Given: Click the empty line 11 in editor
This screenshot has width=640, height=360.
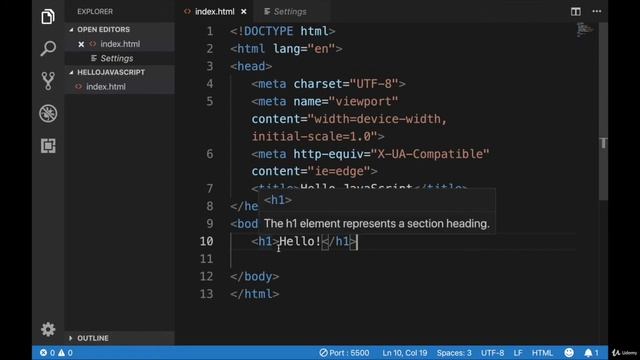Looking at the screenshot, I should point(402,259).
